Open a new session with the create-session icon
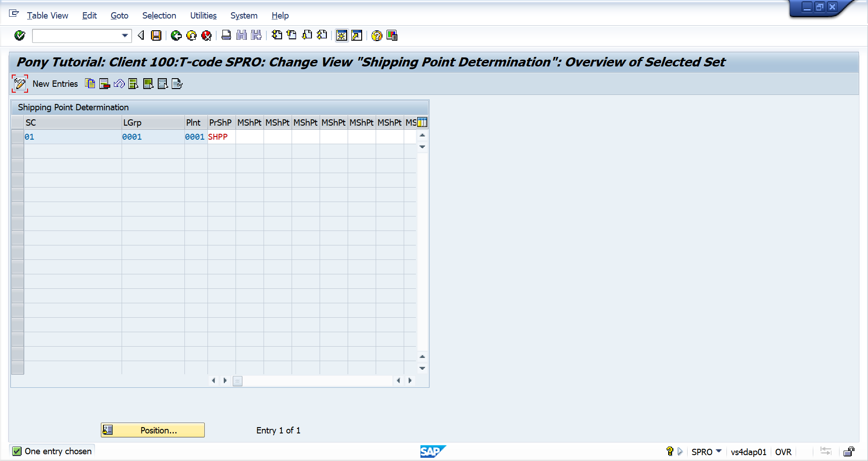868x461 pixels. coord(341,36)
